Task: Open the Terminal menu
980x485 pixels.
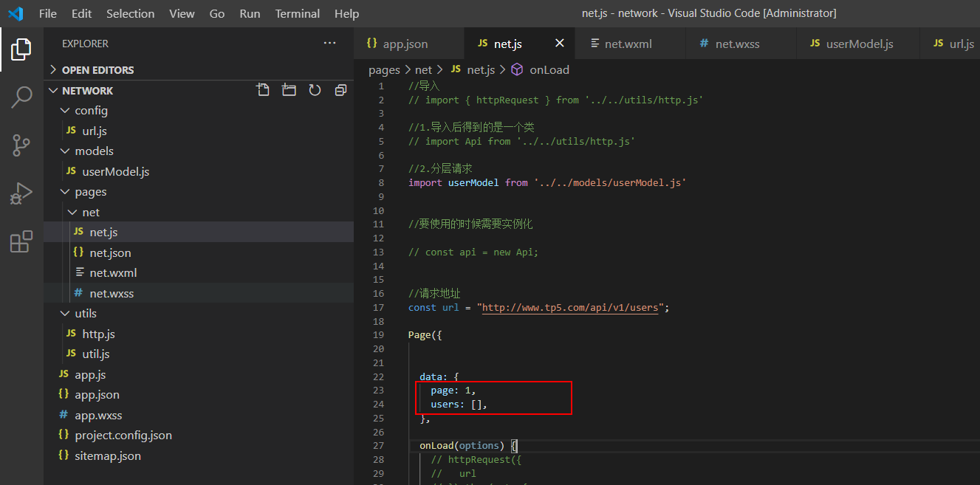Action: (298, 13)
